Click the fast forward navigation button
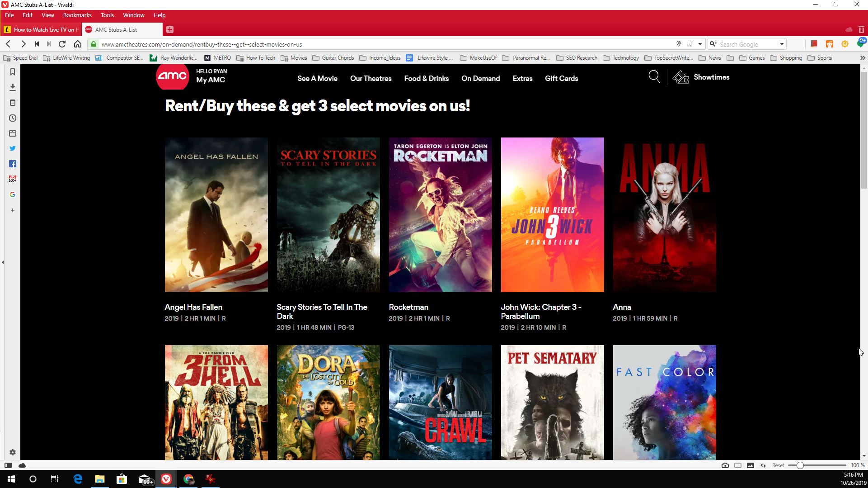 (x=49, y=44)
